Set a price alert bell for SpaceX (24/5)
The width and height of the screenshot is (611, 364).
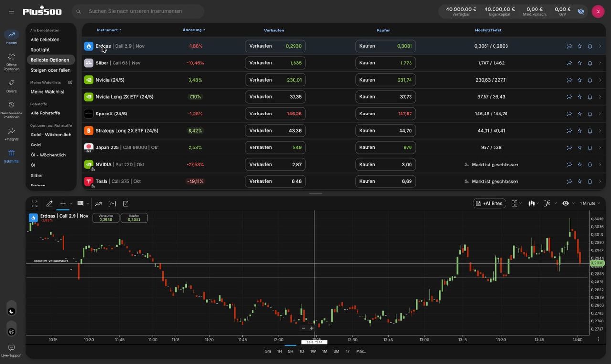[590, 114]
